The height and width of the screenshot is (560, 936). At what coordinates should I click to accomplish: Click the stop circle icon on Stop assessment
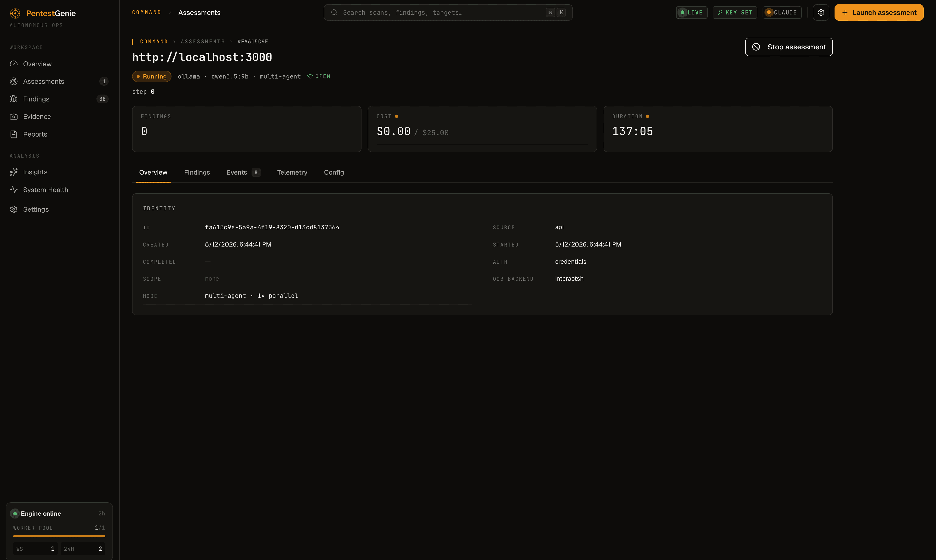(x=756, y=47)
